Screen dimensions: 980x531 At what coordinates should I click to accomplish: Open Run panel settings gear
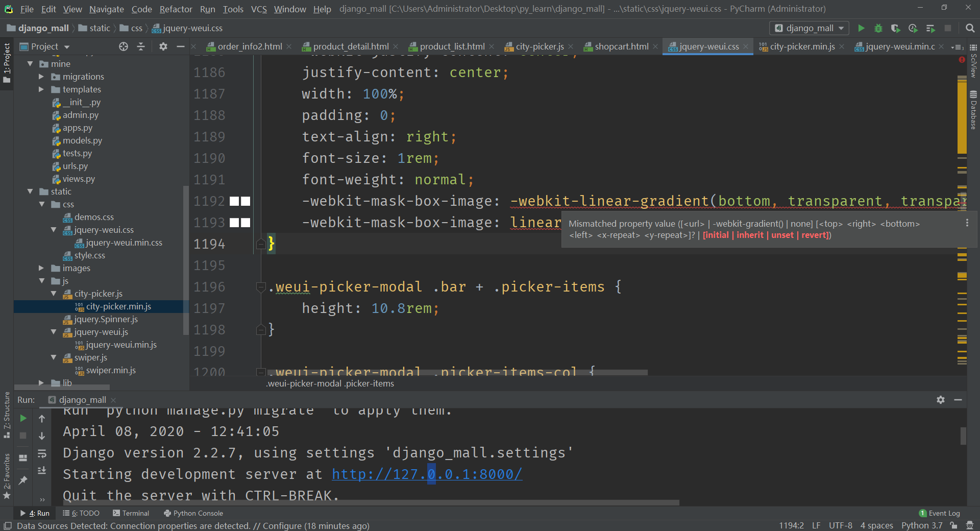click(x=941, y=400)
